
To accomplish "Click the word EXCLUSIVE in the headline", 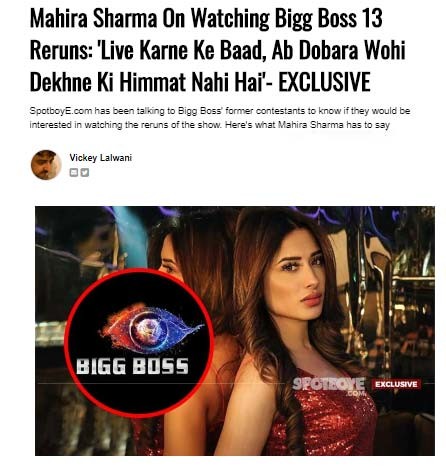I will coord(324,82).
